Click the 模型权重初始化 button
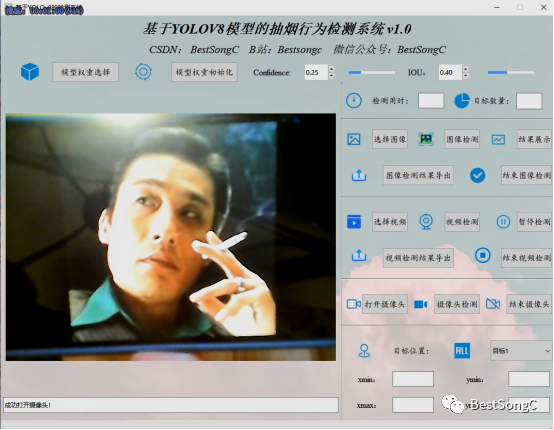The width and height of the screenshot is (554, 430). click(x=204, y=72)
